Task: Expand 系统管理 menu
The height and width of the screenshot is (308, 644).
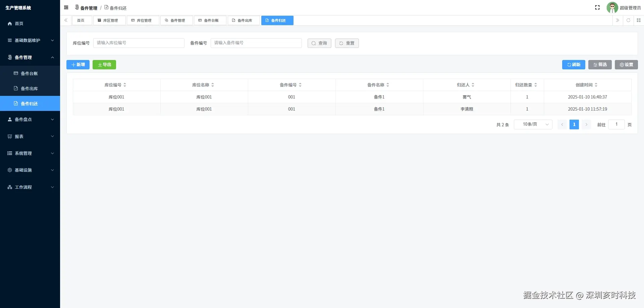Action: [30, 153]
